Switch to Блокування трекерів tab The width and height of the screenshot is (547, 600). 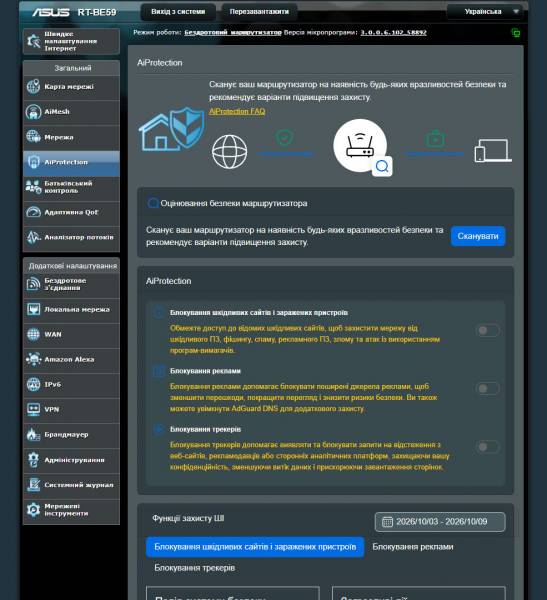(194, 568)
